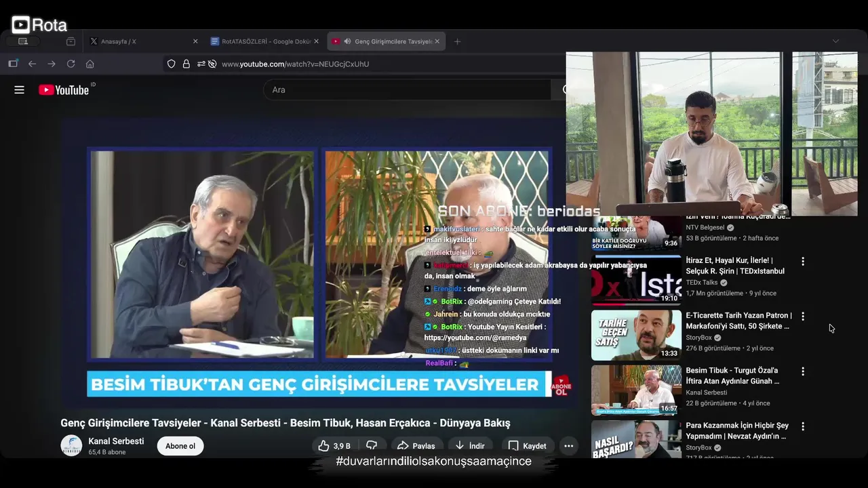Share the video with Paylaş button
The height and width of the screenshot is (488, 868).
416,446
